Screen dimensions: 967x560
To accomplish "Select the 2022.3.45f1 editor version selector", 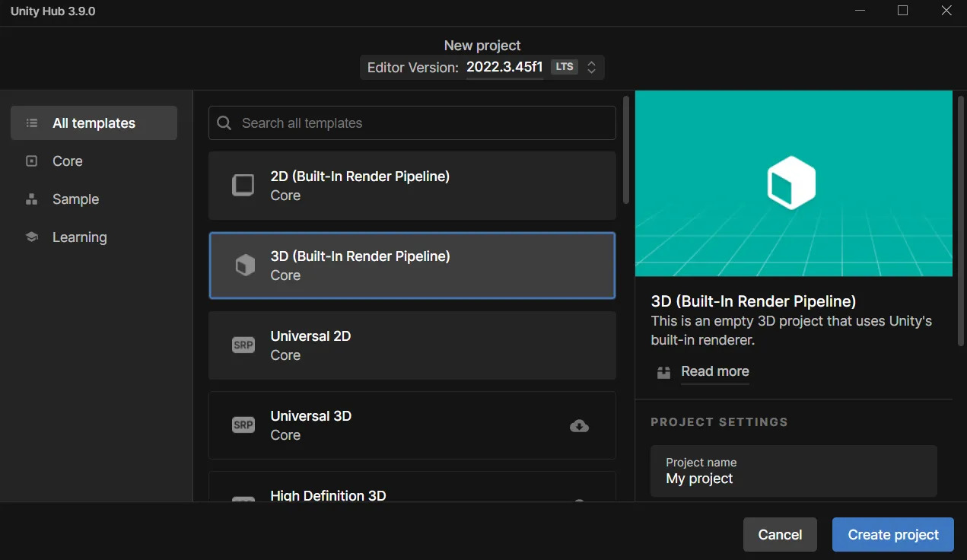I will tap(504, 67).
